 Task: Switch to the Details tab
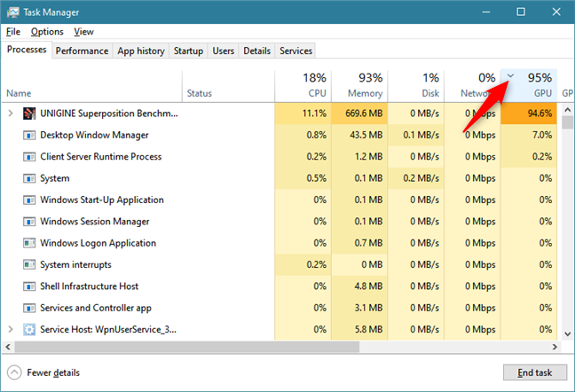(x=257, y=51)
